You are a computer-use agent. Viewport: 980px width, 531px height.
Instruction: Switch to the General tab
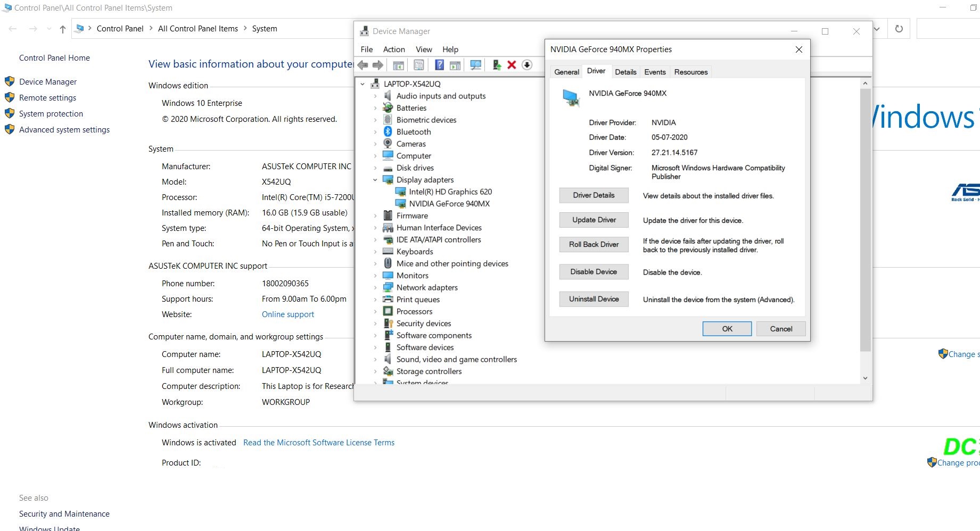pyautogui.click(x=566, y=72)
